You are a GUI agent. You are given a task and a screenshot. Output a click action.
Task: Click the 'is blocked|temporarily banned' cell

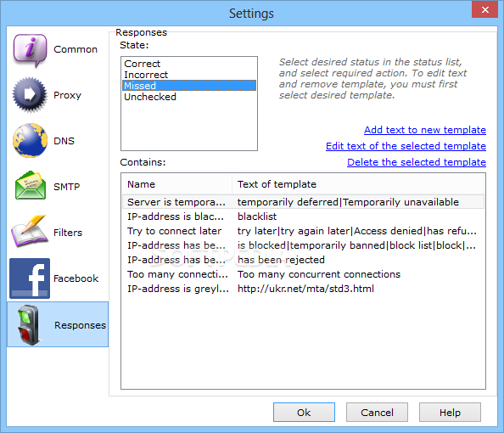click(356, 245)
